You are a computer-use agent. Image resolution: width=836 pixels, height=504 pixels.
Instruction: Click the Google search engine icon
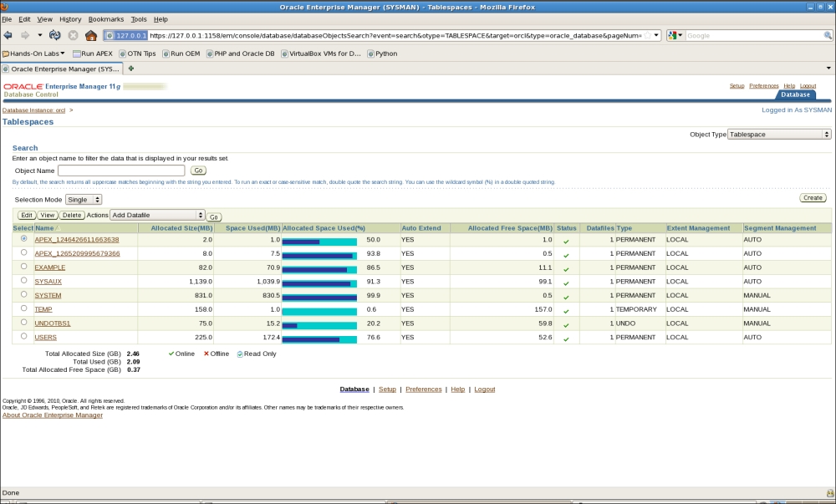tap(672, 35)
